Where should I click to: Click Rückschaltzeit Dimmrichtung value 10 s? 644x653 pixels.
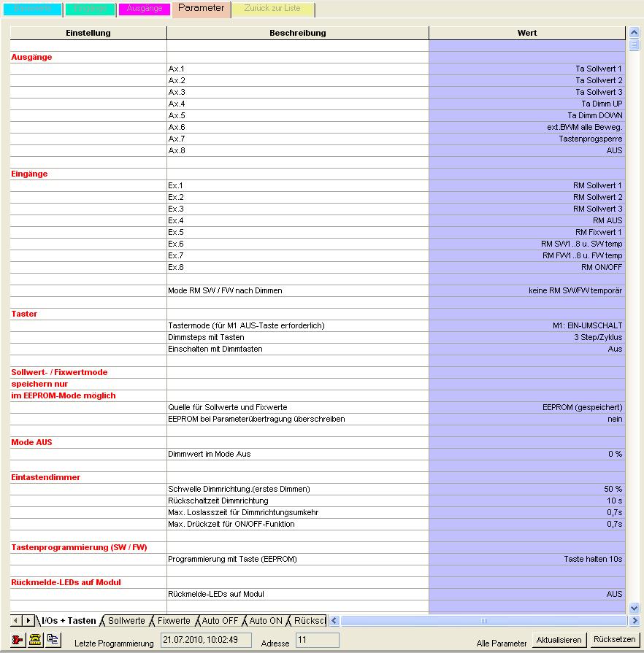click(x=527, y=501)
